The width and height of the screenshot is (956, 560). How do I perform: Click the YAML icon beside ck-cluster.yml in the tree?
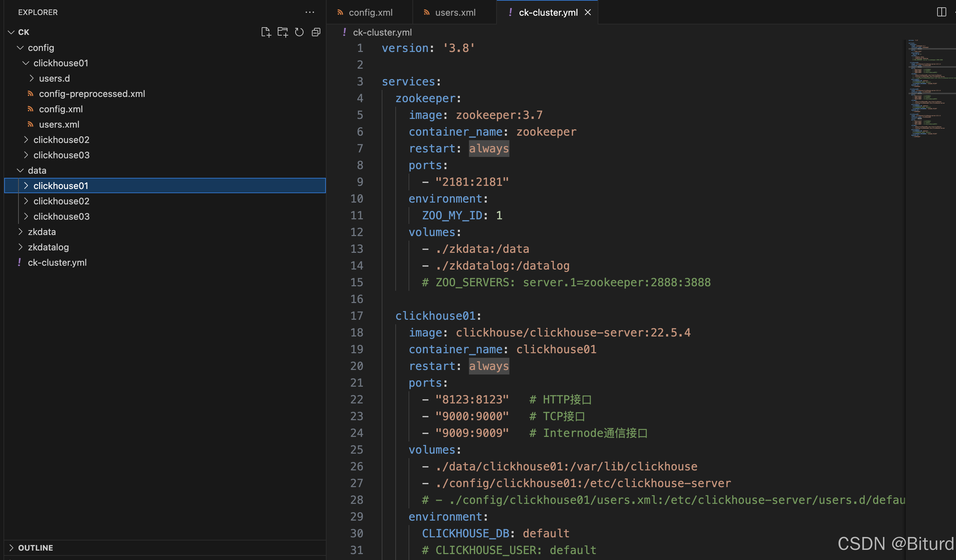tap(19, 262)
